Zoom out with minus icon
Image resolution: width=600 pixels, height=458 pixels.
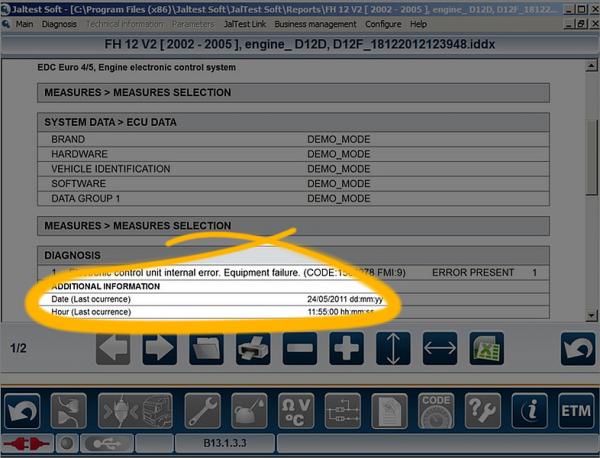tap(300, 348)
